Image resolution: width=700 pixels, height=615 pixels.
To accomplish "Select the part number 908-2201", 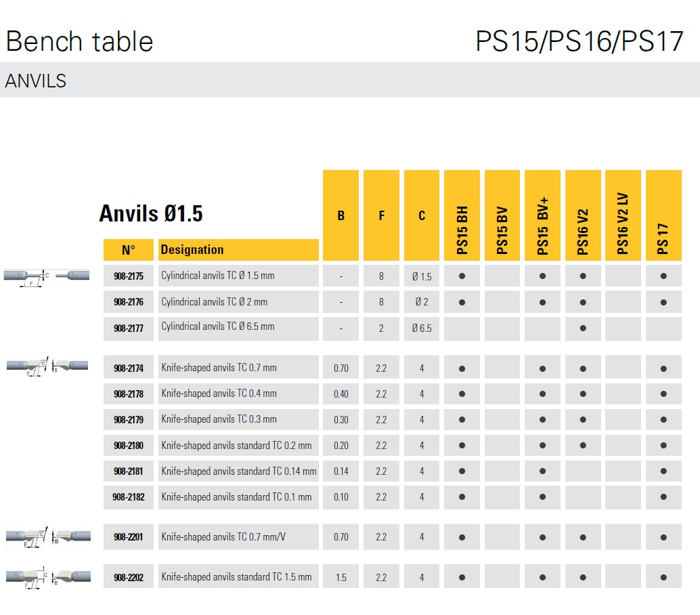I will pos(129,537).
